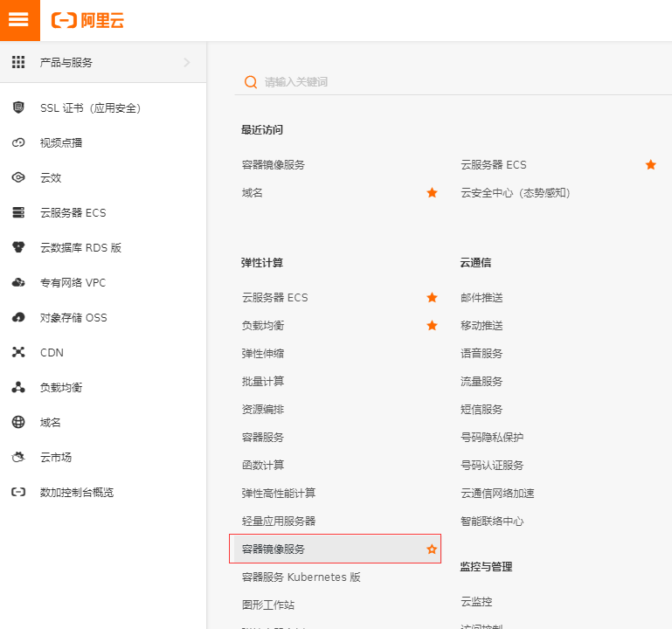
Task: Expand the 产品与服务 chevron arrow
Action: pyautogui.click(x=187, y=62)
